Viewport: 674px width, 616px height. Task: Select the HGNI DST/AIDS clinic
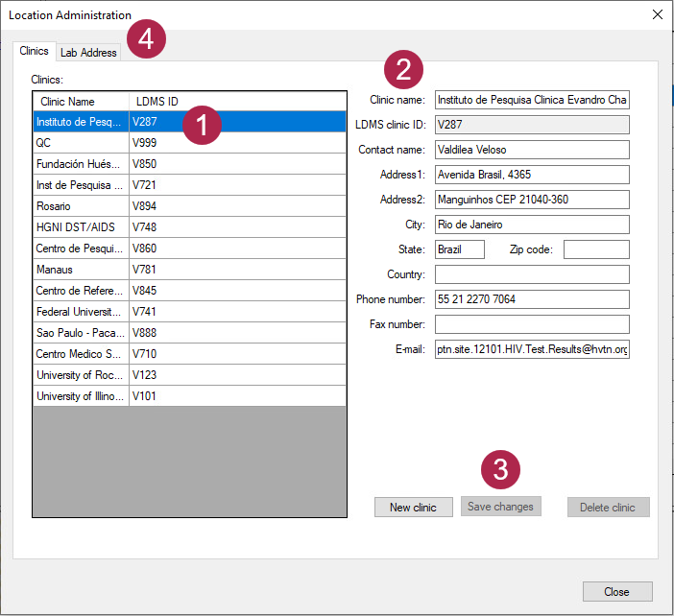pyautogui.click(x=81, y=227)
